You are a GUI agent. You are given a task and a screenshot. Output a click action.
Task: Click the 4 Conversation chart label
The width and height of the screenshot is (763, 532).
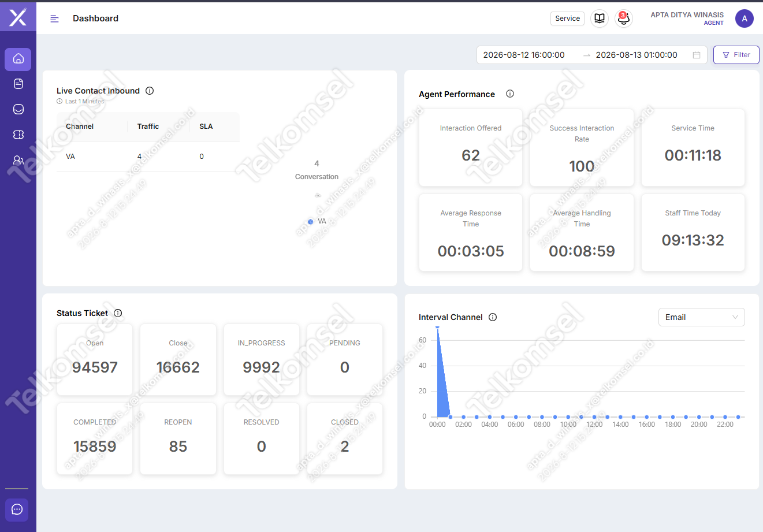pyautogui.click(x=317, y=170)
